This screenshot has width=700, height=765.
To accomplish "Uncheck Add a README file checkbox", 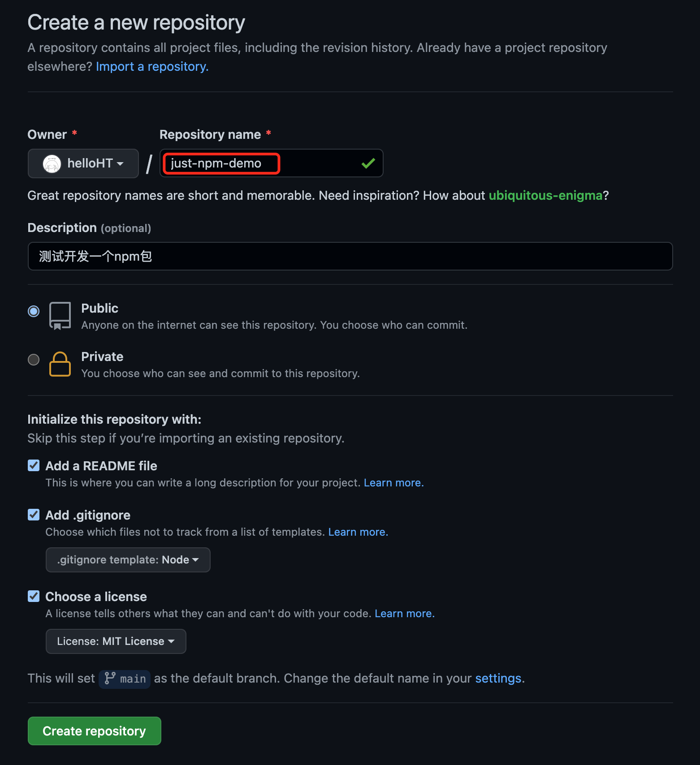I will (34, 466).
